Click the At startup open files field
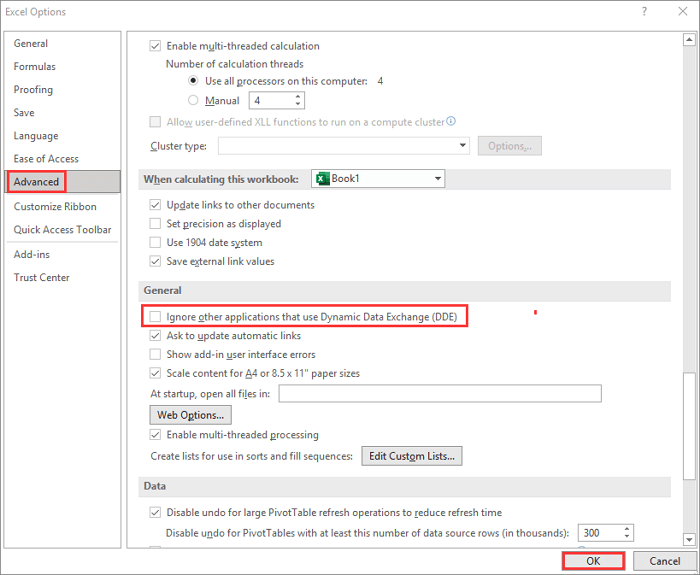 point(440,393)
